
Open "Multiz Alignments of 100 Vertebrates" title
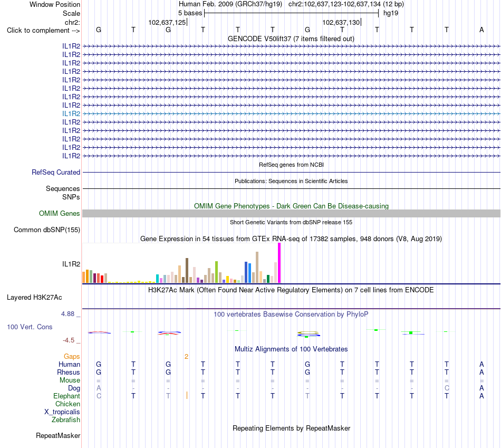click(291, 349)
